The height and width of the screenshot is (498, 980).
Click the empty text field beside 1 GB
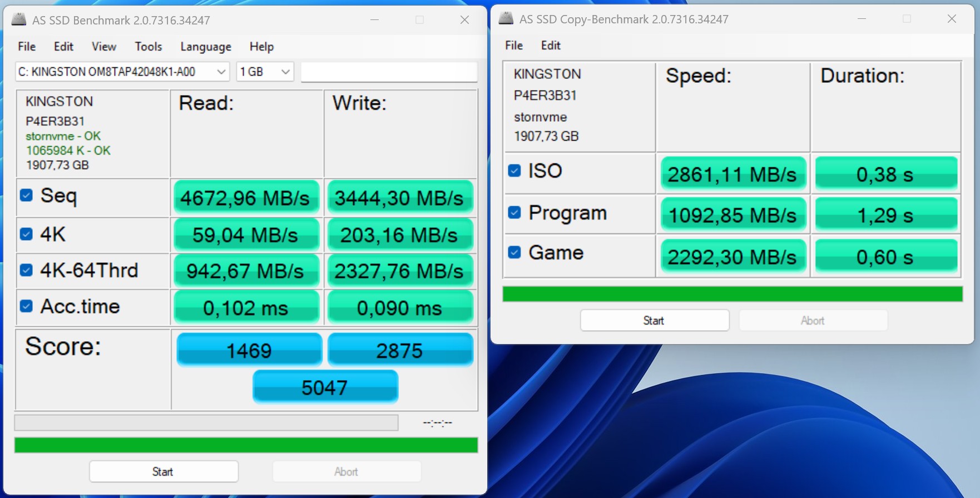(x=389, y=72)
